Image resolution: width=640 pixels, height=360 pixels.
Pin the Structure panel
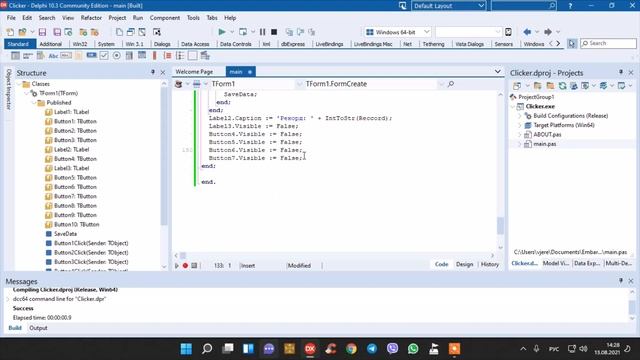coord(153,72)
